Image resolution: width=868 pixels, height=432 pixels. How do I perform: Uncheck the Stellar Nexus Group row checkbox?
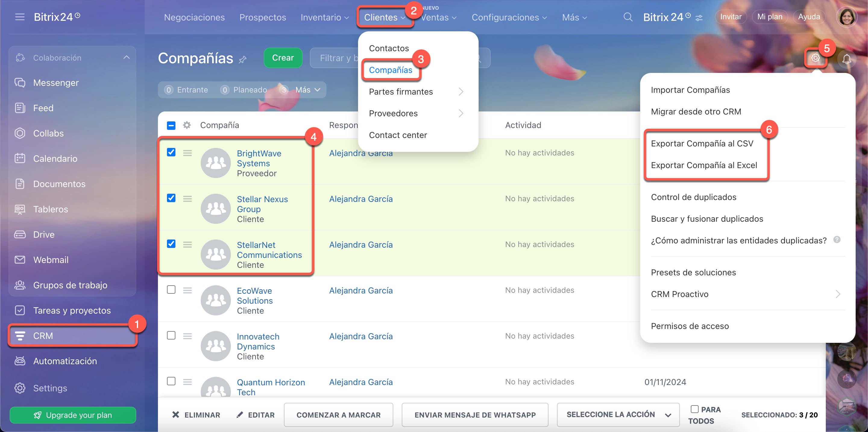point(171,198)
